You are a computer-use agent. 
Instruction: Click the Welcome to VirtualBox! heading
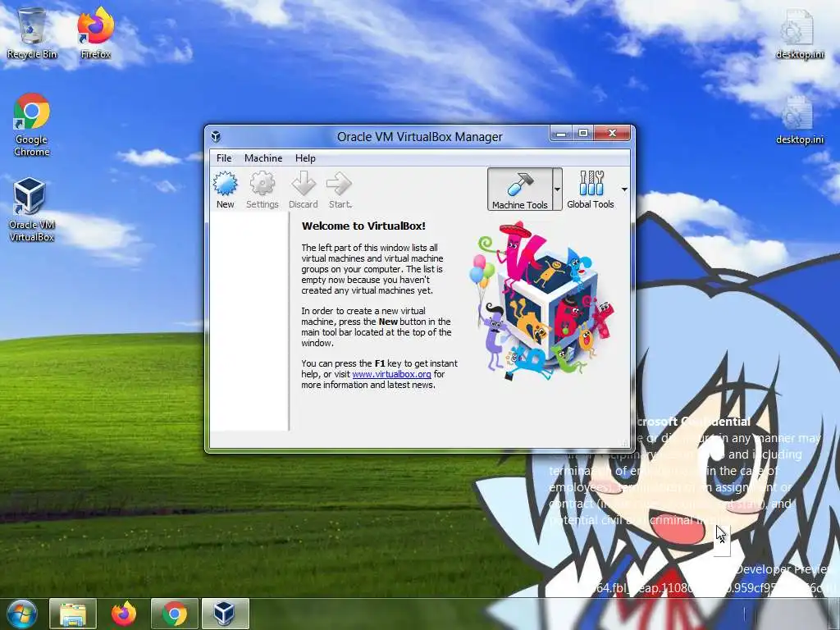coord(363,226)
